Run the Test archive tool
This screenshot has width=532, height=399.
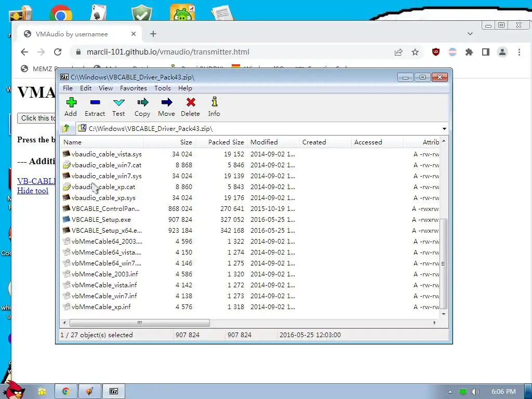(x=118, y=107)
